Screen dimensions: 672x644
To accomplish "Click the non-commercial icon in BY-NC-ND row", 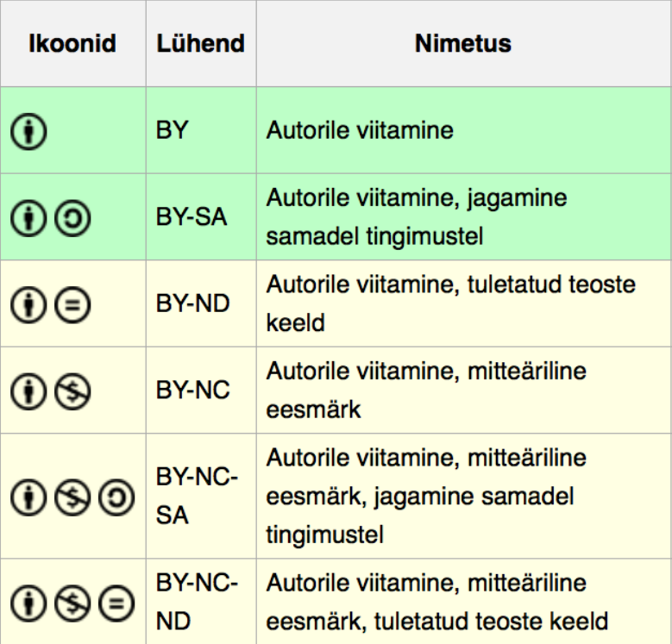I will pyautogui.click(x=72, y=603).
